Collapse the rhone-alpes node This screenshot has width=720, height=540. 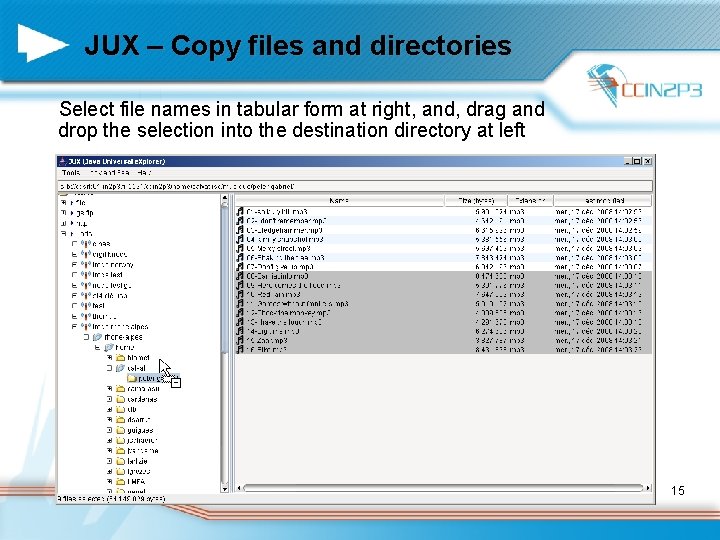(x=86, y=337)
